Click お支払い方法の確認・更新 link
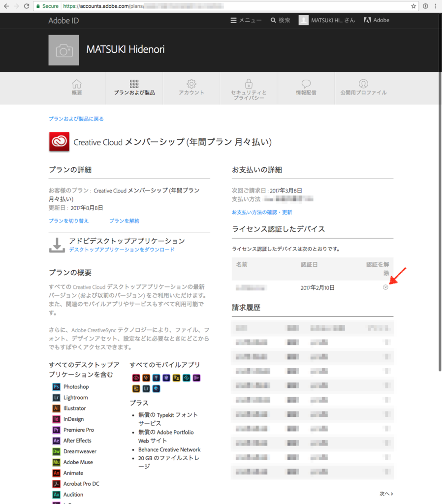The width and height of the screenshot is (442, 504). point(262,212)
